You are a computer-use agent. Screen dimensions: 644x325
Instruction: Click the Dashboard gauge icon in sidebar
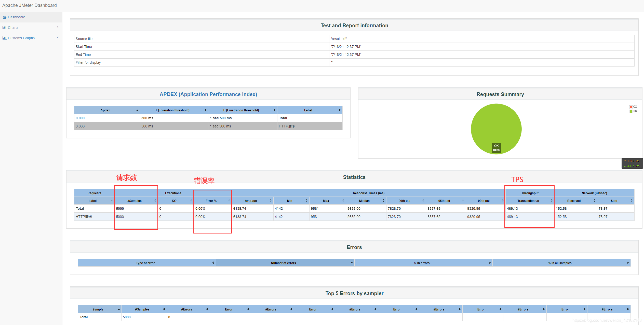pos(5,17)
